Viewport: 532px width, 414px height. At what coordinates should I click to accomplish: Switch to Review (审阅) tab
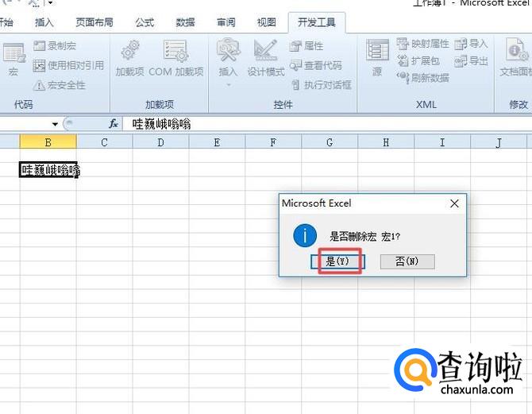coord(226,22)
